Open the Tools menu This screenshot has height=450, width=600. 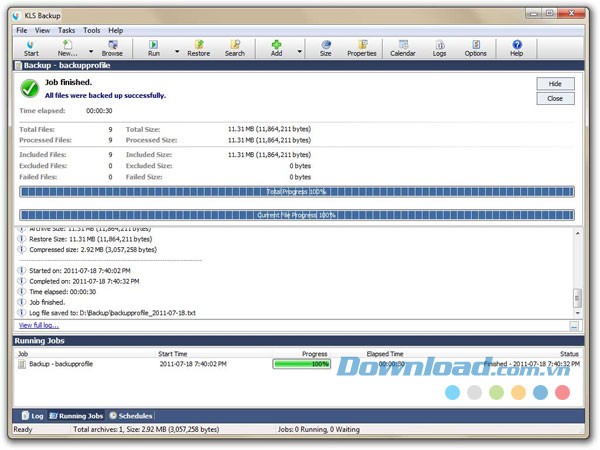(x=91, y=31)
